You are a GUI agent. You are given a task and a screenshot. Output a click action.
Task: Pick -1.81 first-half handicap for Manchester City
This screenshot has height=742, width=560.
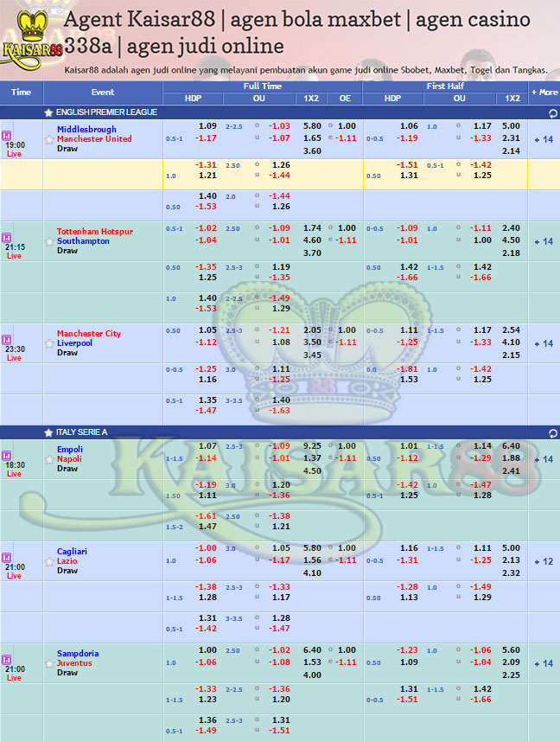click(407, 368)
